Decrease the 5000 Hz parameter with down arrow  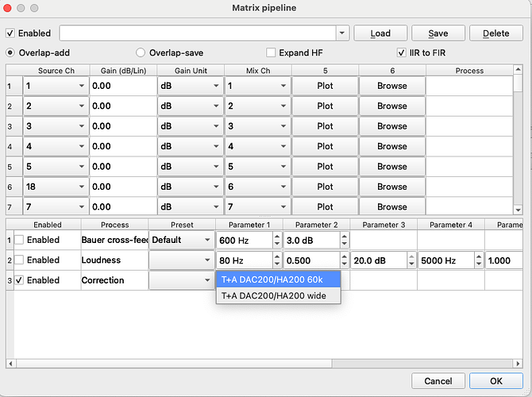coord(479,264)
